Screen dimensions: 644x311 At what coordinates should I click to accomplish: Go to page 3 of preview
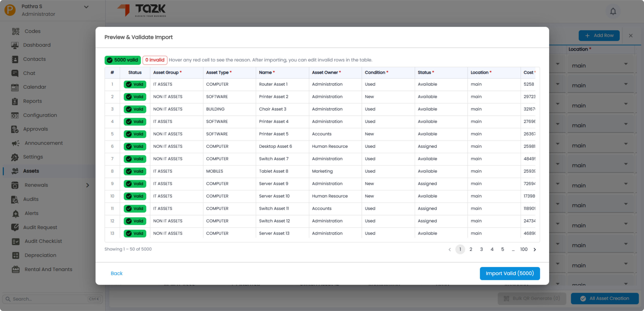pyautogui.click(x=482, y=249)
